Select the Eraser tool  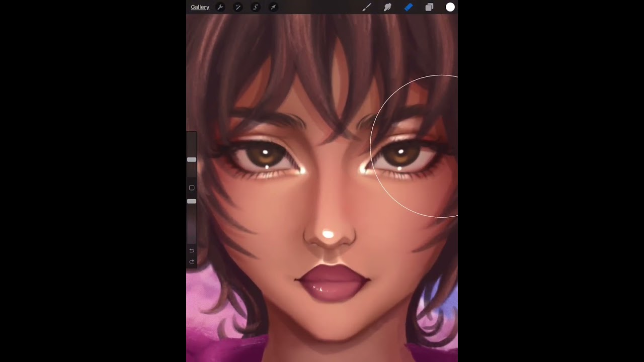409,7
